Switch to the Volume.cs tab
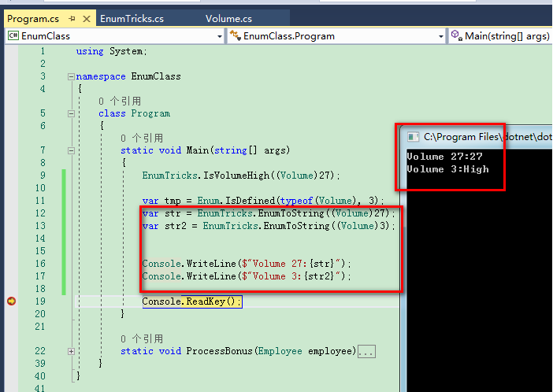The width and height of the screenshot is (553, 392). click(228, 19)
